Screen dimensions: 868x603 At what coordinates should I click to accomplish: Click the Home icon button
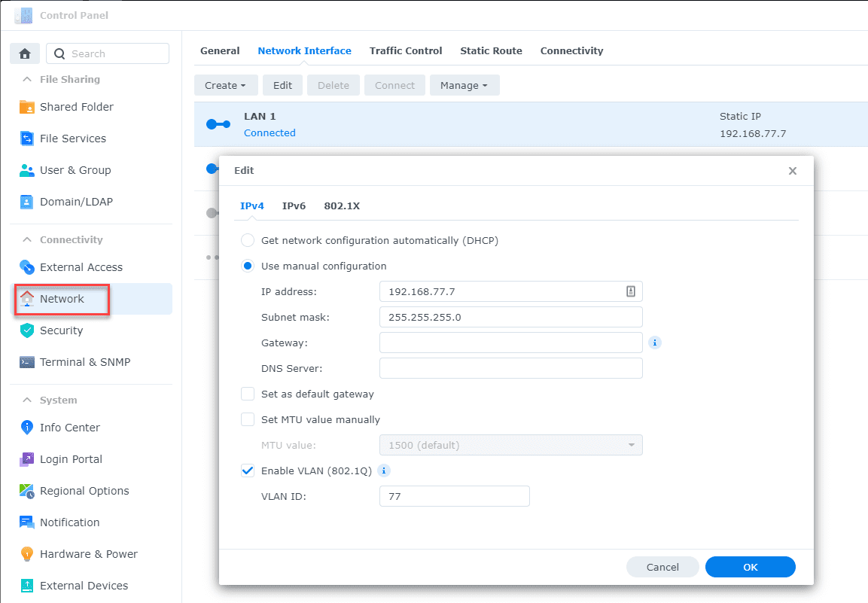pos(24,53)
